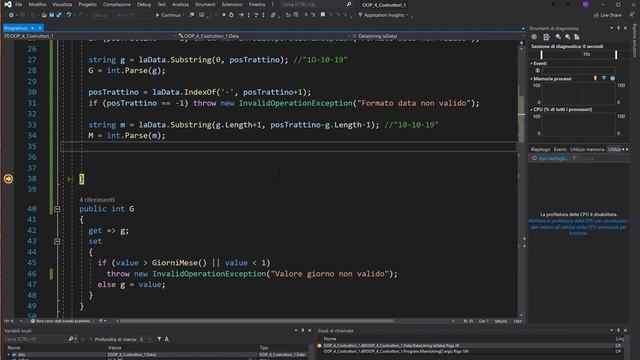The height and width of the screenshot is (360, 640).
Task: Switch to the Riepilogo tab
Action: [540, 149]
